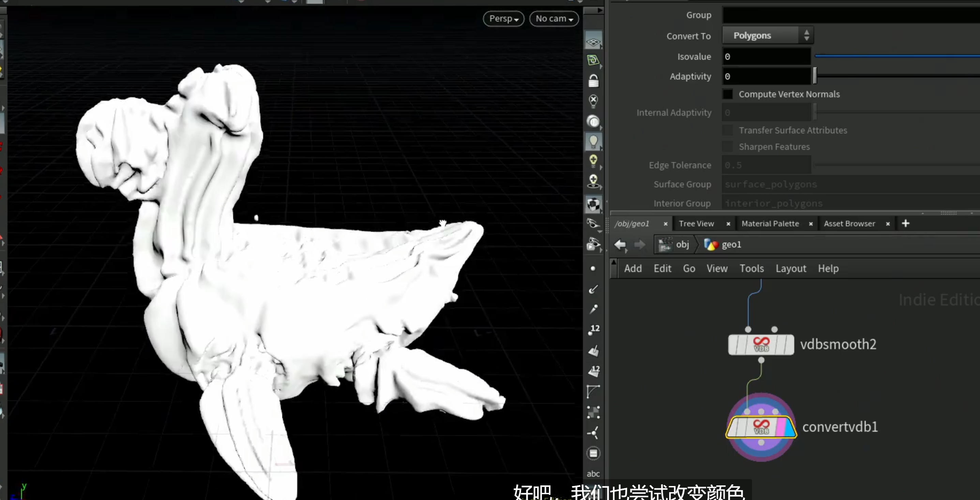Screen dimensions: 980x500
Task: Click the point numbers display icon
Action: [593, 329]
